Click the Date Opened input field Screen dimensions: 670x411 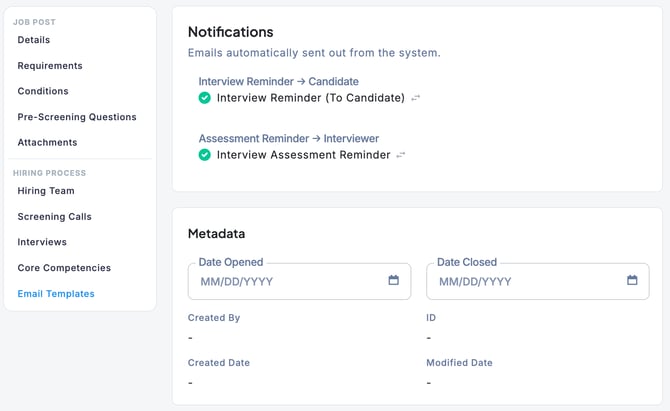click(285, 282)
